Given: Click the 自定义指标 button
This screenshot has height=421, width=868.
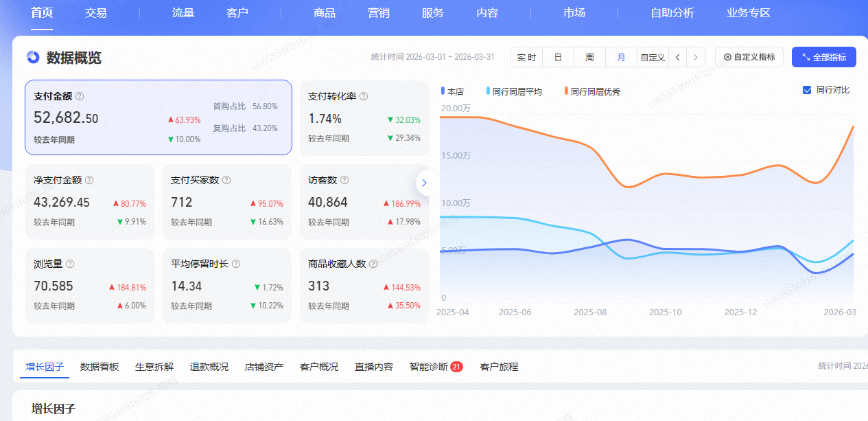Looking at the screenshot, I should [x=749, y=57].
